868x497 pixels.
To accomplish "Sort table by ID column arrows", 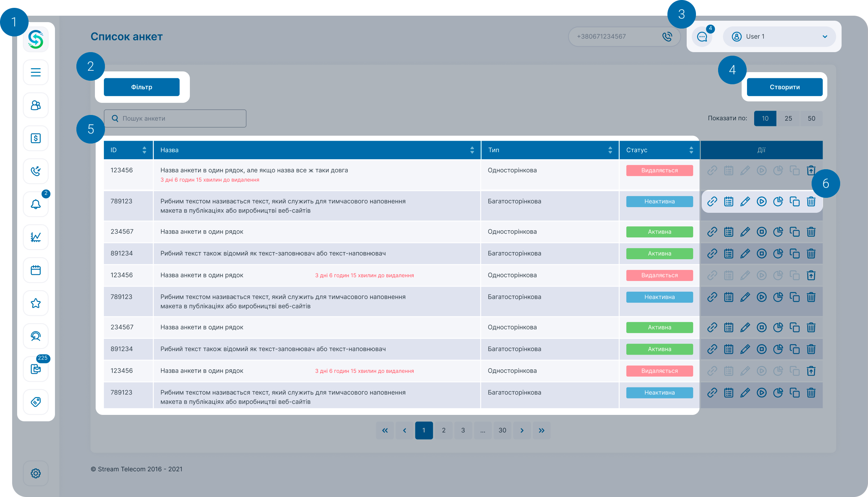I will (x=144, y=150).
